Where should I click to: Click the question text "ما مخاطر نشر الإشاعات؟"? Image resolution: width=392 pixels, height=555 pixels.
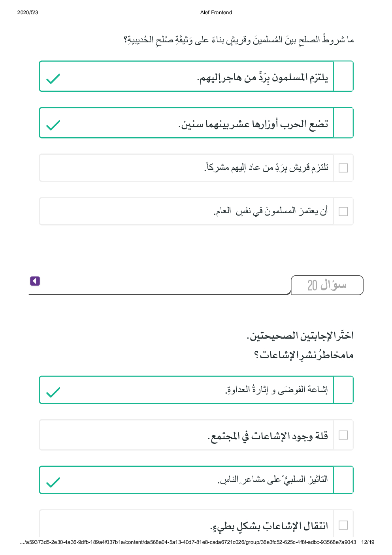(303, 355)
